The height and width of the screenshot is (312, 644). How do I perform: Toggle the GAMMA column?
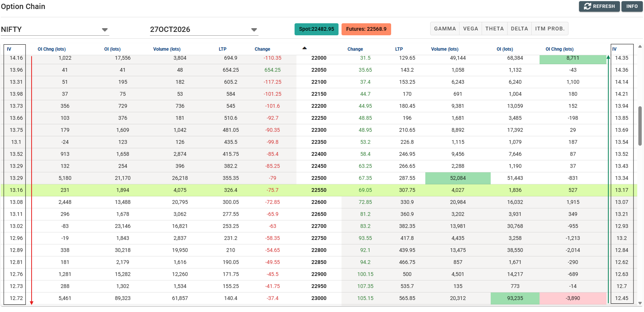tap(445, 29)
